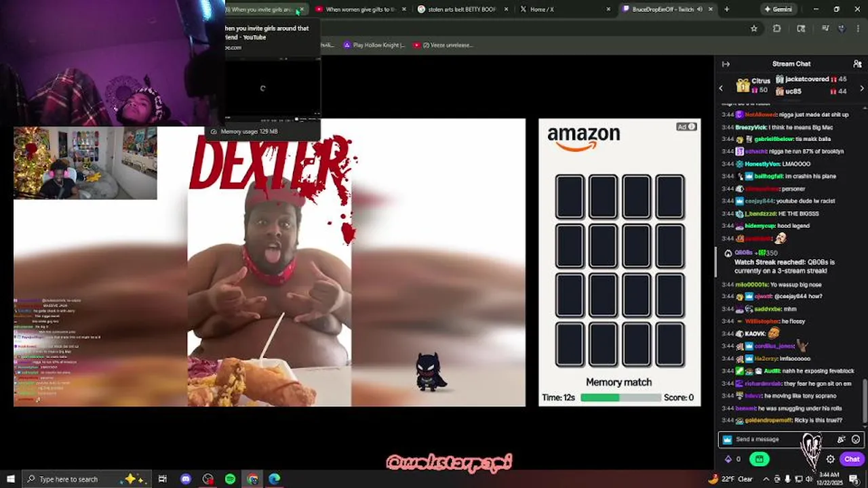Viewport: 868px width, 488px height.
Task: Open Task View on the taskbar
Action: [x=163, y=479]
